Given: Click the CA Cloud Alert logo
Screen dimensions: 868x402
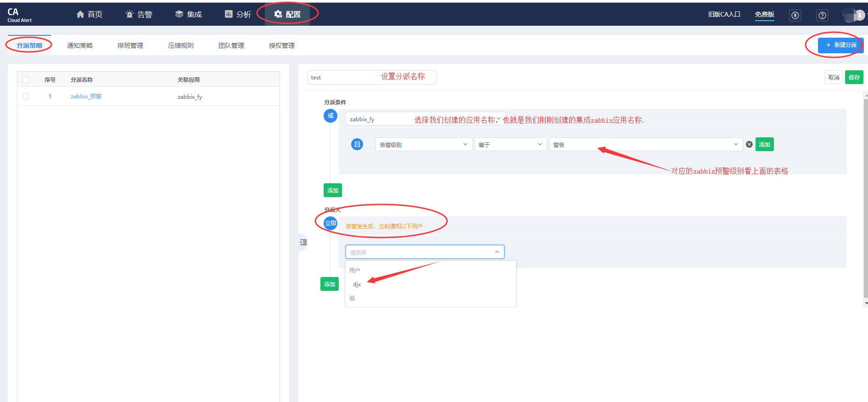Looking at the screenshot, I should pyautogui.click(x=19, y=15).
